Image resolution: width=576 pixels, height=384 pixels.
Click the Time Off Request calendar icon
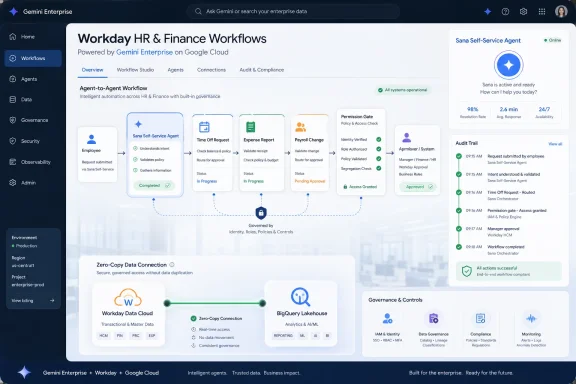click(x=204, y=127)
